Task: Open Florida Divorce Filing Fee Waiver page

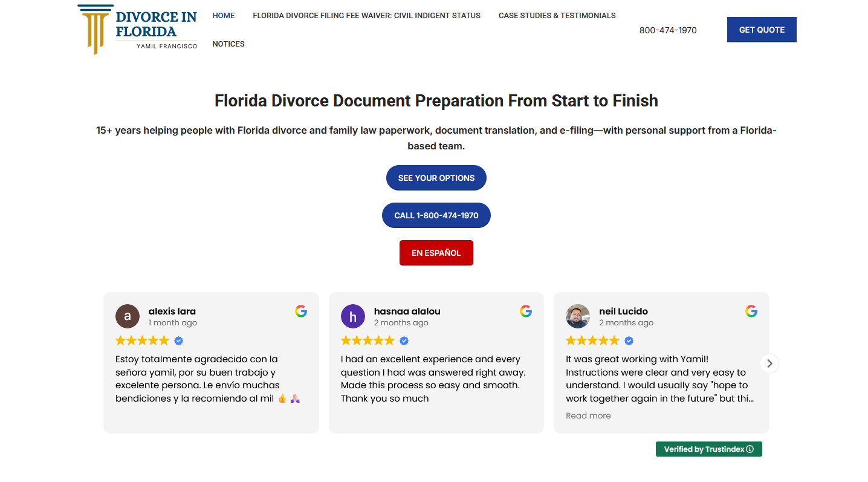Action: [x=366, y=16]
